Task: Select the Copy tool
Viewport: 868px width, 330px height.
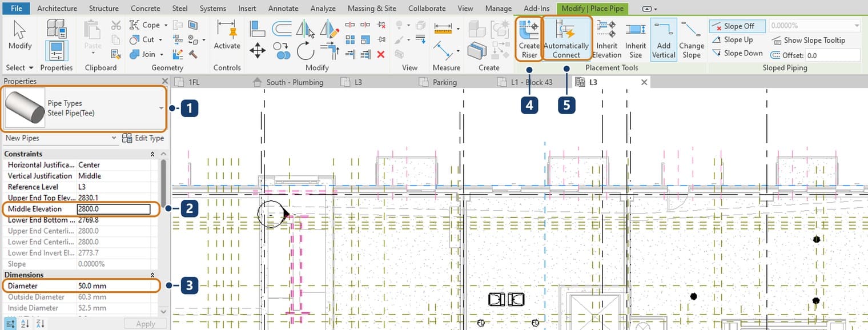Action: [282, 51]
